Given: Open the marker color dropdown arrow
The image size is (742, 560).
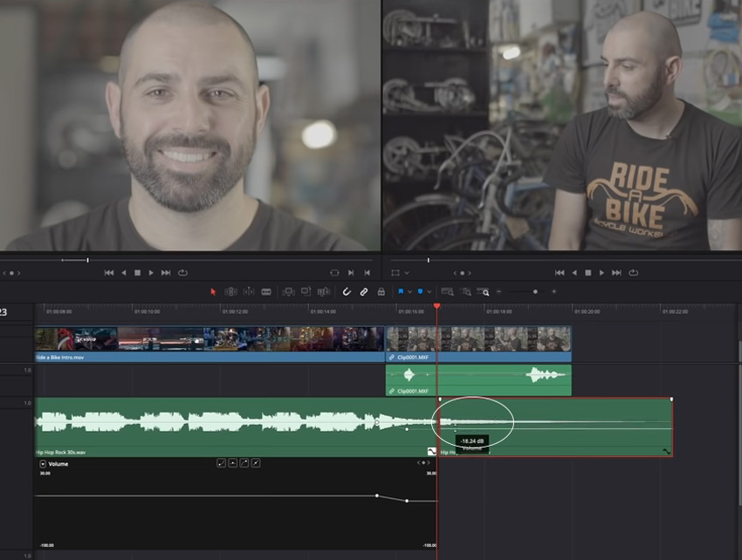Looking at the screenshot, I should [x=429, y=291].
